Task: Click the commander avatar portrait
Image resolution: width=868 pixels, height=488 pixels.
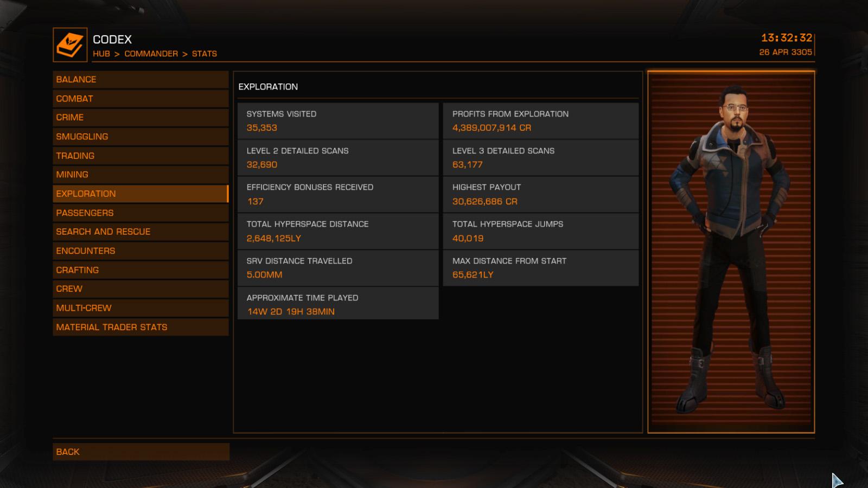Action: pos(731,252)
